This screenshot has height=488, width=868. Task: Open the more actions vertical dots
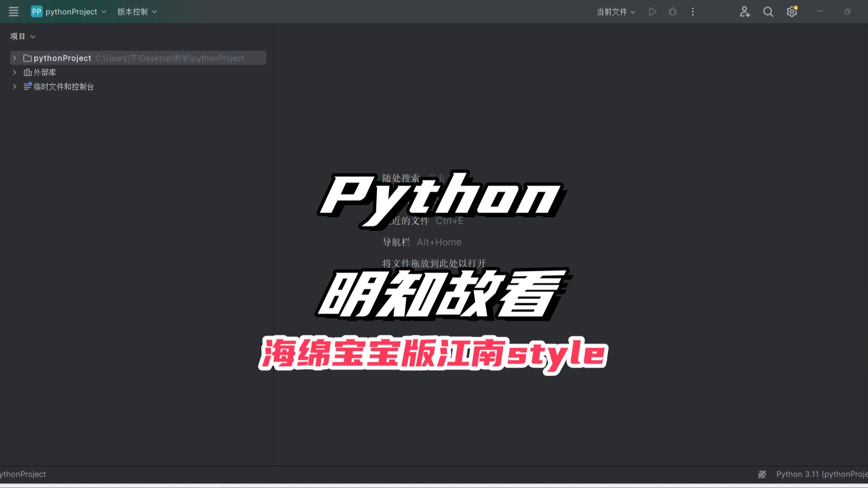(693, 12)
